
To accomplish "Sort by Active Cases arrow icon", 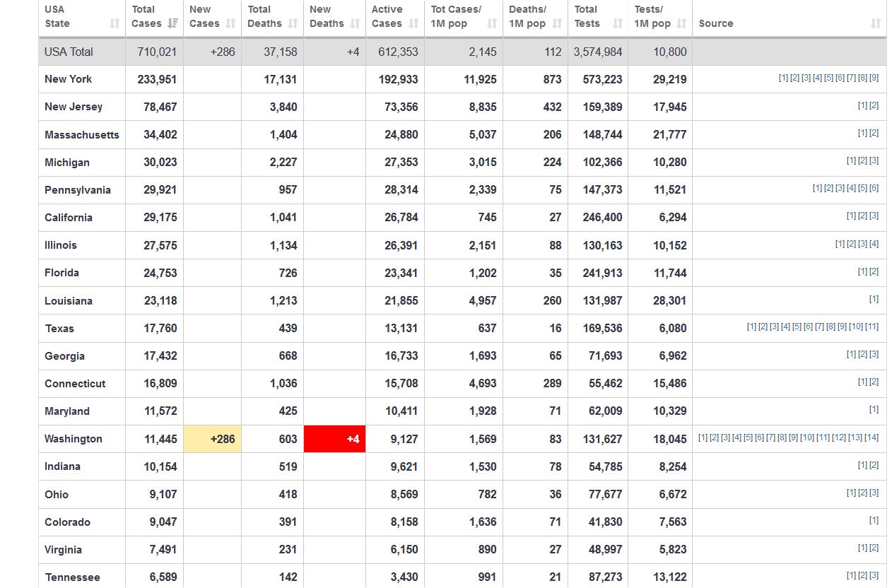I will pos(413,24).
